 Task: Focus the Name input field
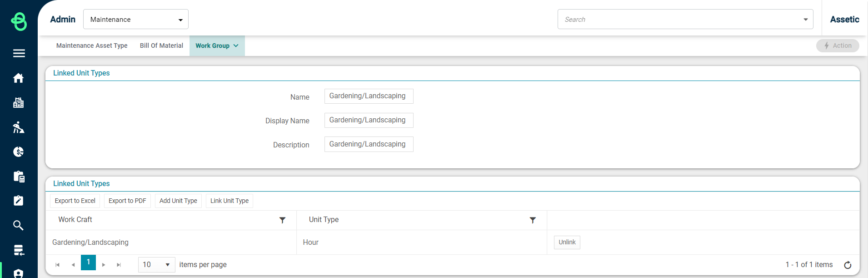click(x=369, y=96)
